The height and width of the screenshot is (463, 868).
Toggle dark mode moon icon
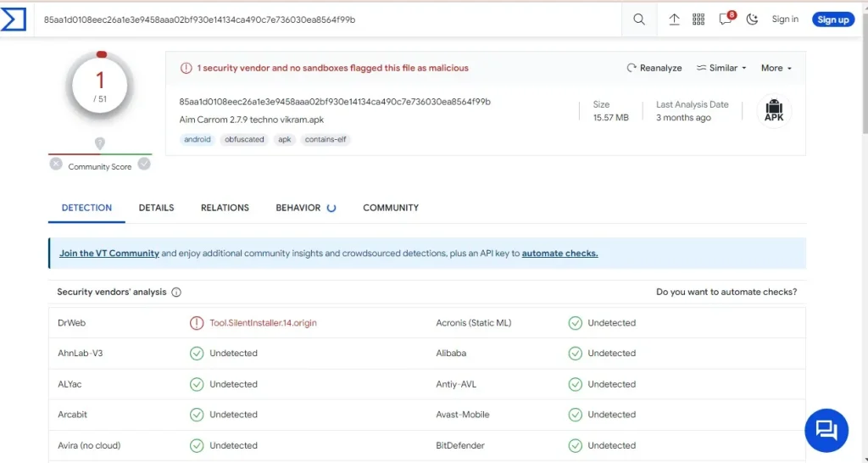752,20
